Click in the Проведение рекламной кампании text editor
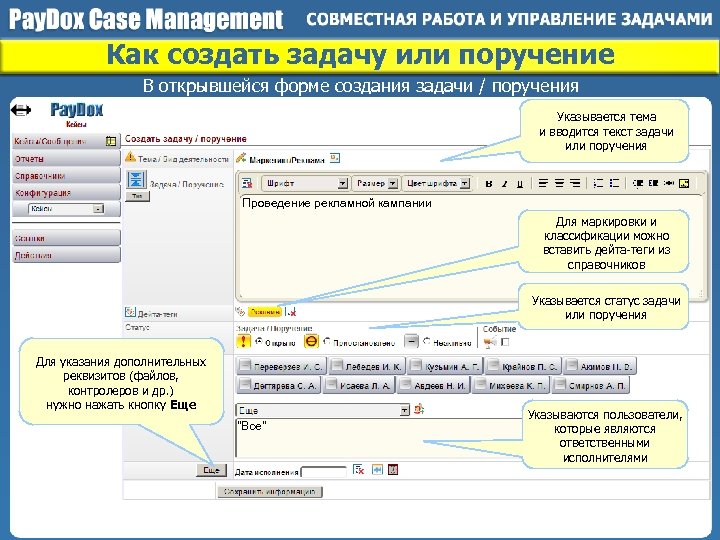 [x=471, y=246]
